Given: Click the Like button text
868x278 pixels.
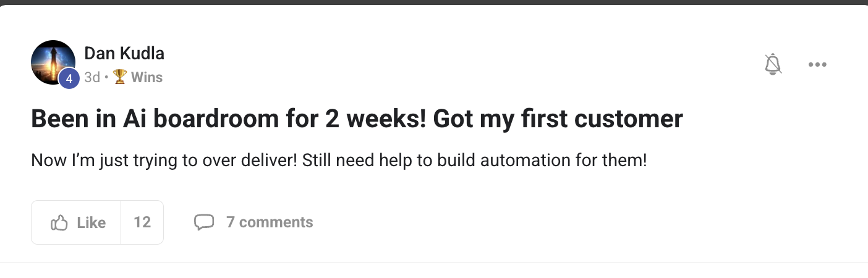Looking at the screenshot, I should pos(91,222).
